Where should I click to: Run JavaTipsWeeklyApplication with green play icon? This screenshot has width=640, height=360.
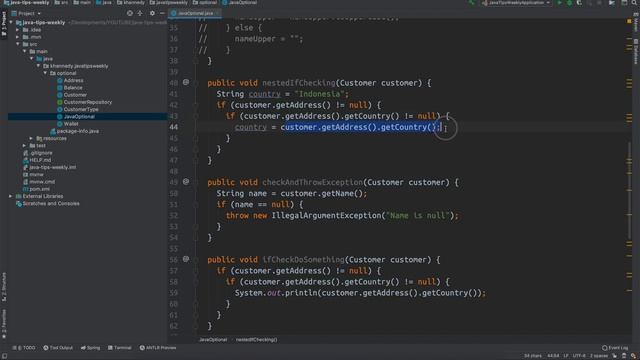click(560, 3)
